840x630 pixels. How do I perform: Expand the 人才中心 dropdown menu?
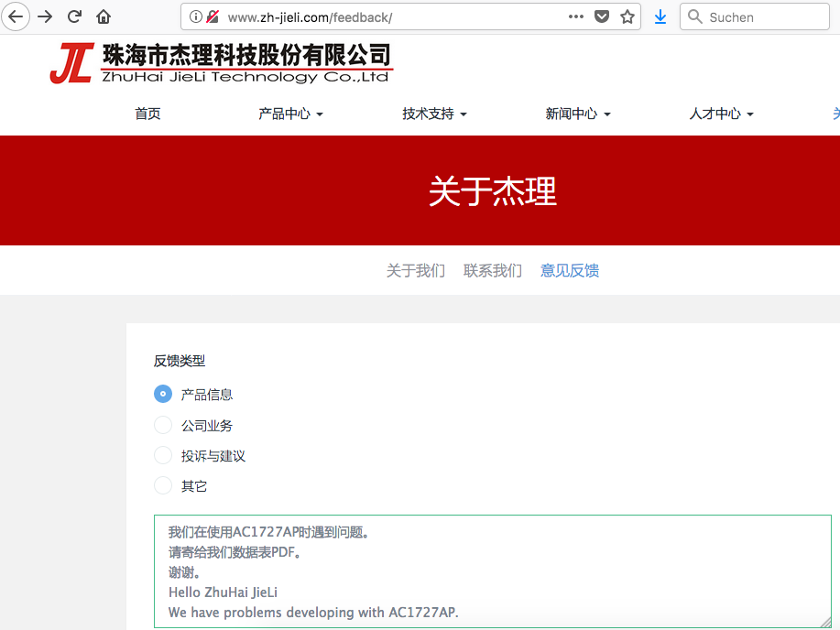pyautogui.click(x=721, y=114)
